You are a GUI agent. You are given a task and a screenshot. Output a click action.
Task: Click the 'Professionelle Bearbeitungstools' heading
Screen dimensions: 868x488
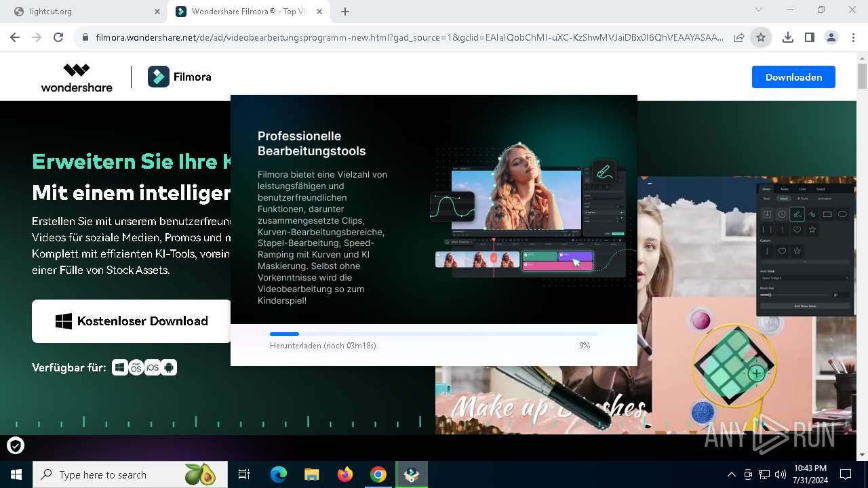(x=311, y=144)
